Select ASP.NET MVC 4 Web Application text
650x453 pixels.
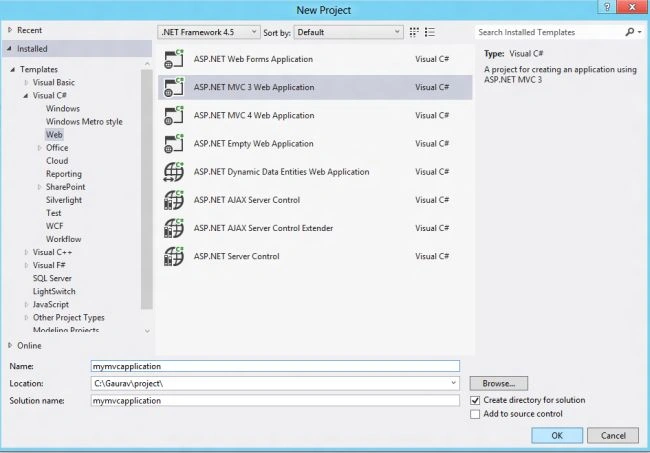(254, 115)
